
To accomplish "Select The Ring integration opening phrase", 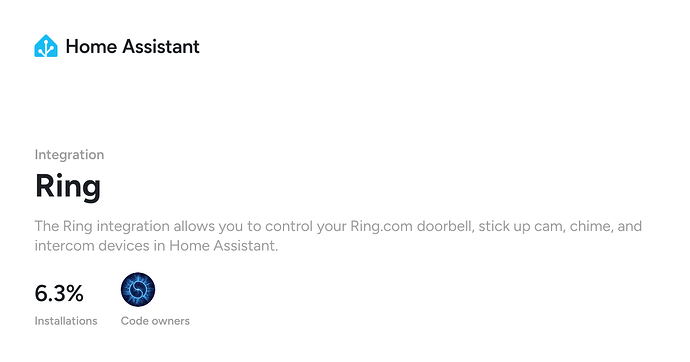I will [x=102, y=227].
